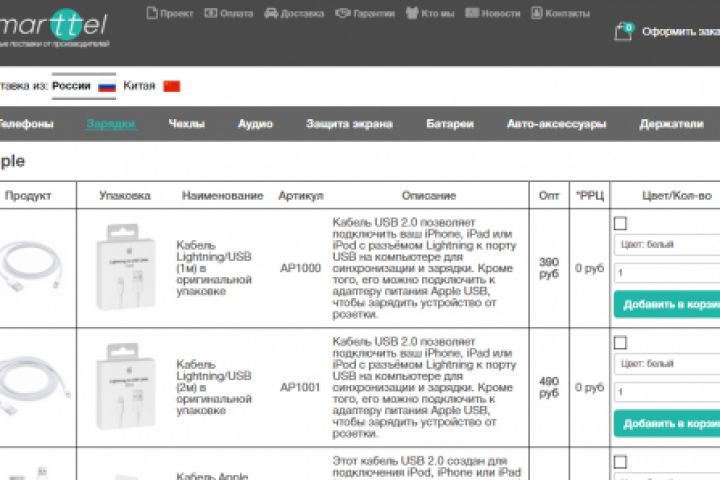Click the Кабель Lightning/USB (2м) name
Viewport: 720px width, 480px height.
click(x=214, y=387)
